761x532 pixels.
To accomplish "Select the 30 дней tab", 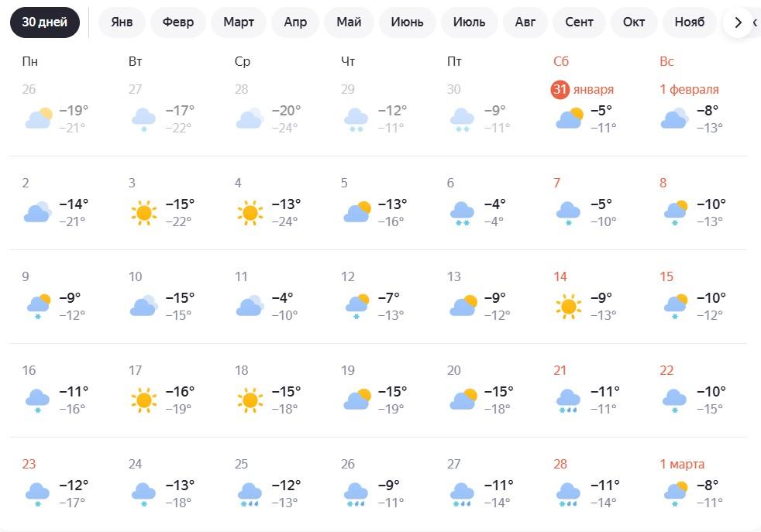I will point(45,22).
